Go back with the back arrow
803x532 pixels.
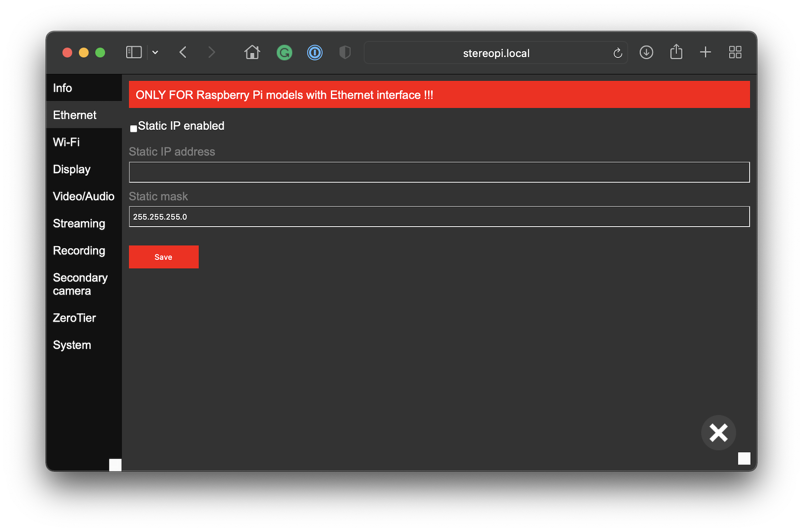183,52
